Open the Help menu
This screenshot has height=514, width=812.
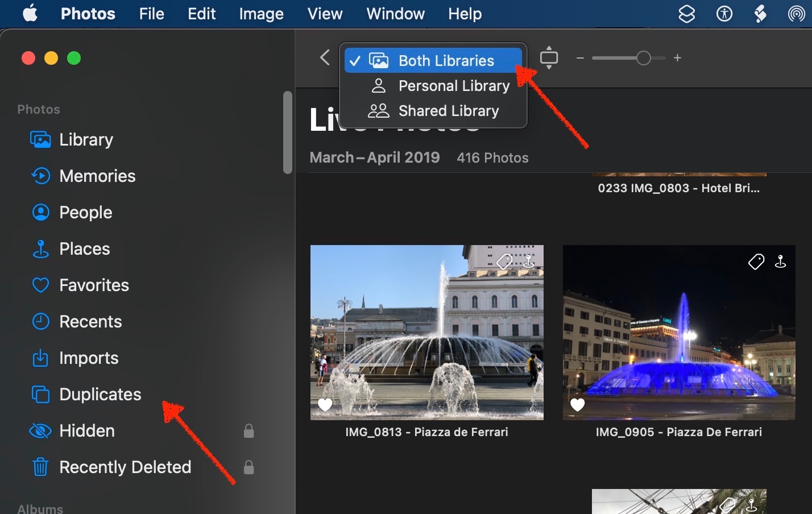coord(465,14)
